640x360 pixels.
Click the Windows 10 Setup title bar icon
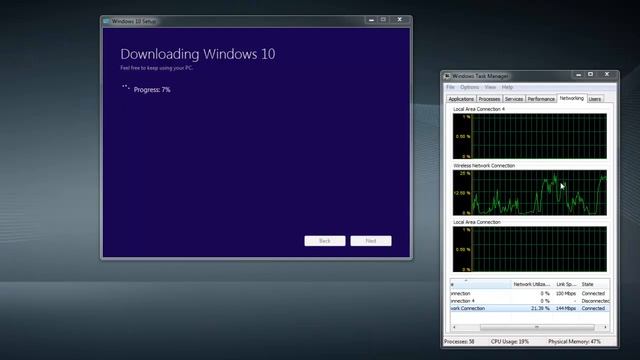(107, 21)
